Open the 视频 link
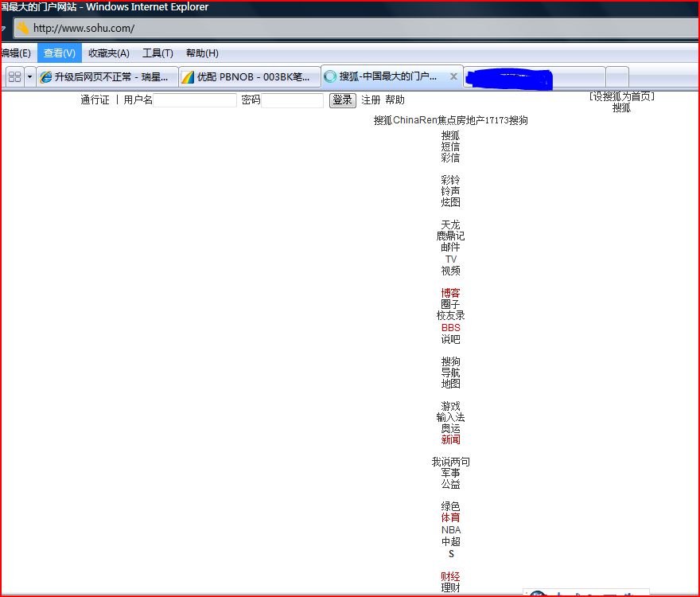Viewport: 700px width, 597px height. [x=450, y=271]
